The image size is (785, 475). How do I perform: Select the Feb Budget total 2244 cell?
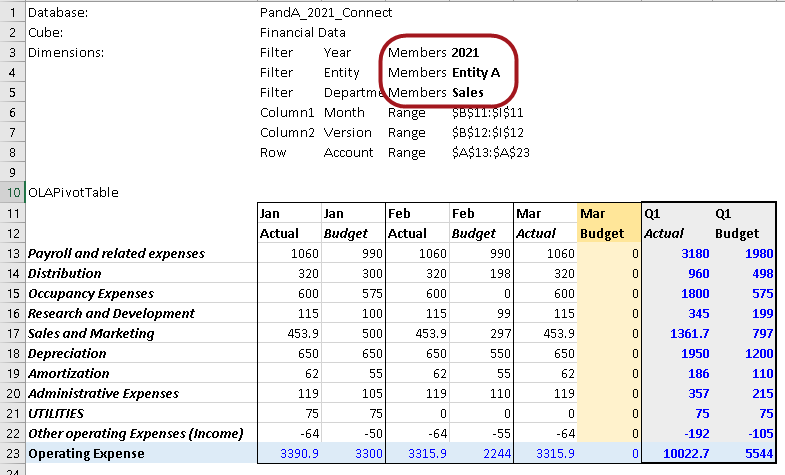(x=480, y=454)
